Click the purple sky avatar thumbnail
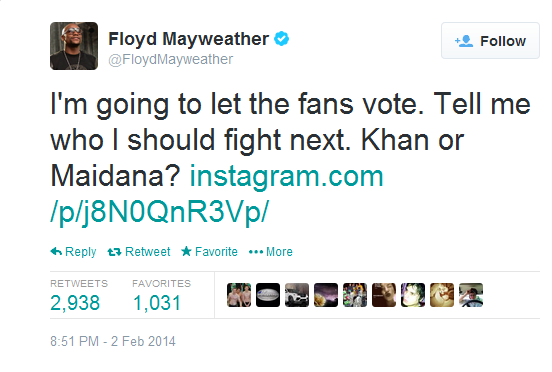Image resolution: width=552 pixels, height=372 pixels. pyautogui.click(x=326, y=295)
